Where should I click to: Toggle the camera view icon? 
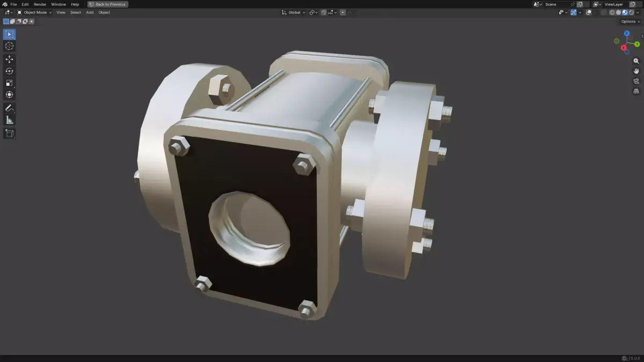[x=636, y=81]
